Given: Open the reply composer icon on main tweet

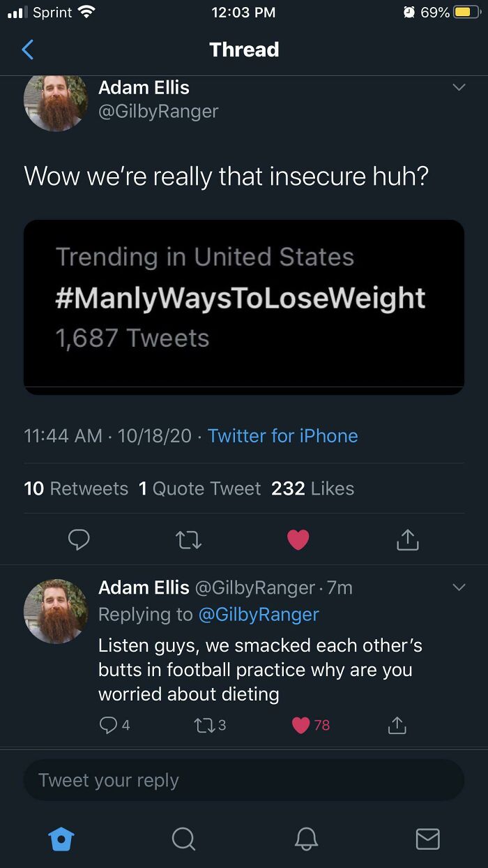Looking at the screenshot, I should pos(79,539).
